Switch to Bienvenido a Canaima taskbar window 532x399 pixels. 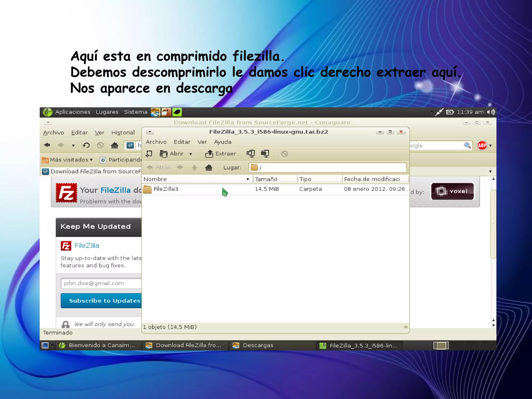tap(98, 345)
